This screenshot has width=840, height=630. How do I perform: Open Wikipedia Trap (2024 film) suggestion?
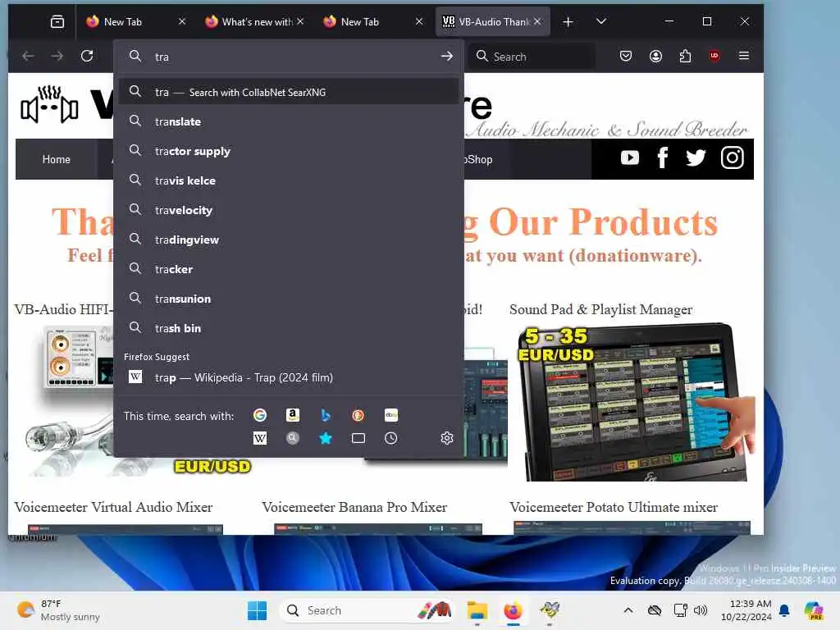coord(289,377)
